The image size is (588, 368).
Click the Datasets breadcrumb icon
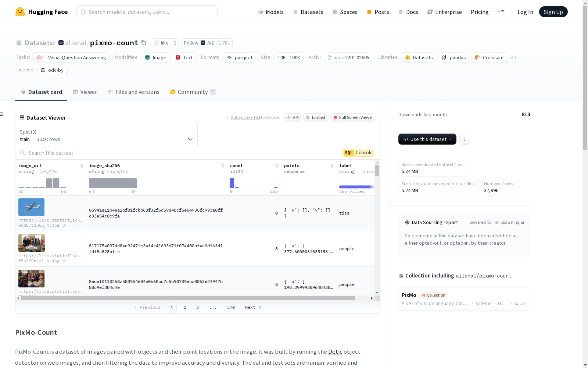pos(19,43)
